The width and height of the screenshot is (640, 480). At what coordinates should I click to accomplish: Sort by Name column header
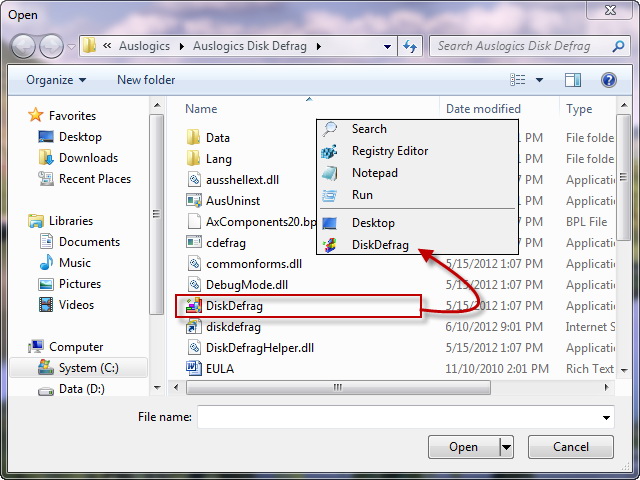click(x=201, y=109)
